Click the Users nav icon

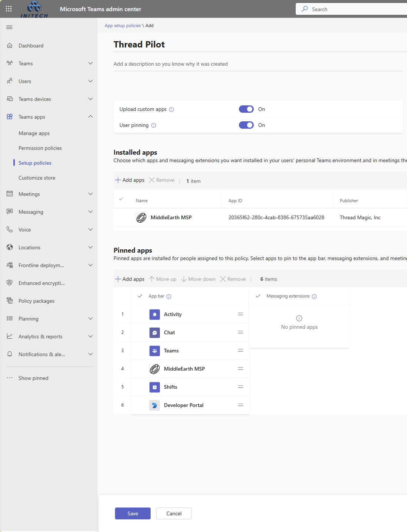click(10, 81)
